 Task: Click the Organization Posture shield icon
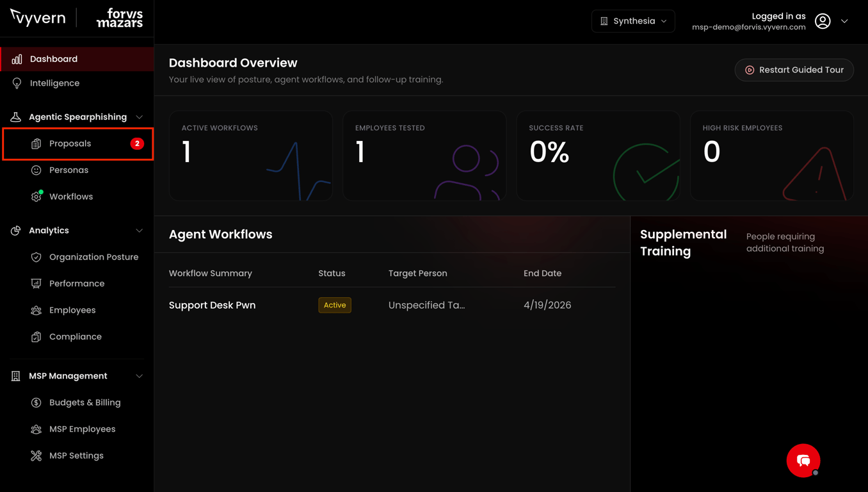click(36, 257)
